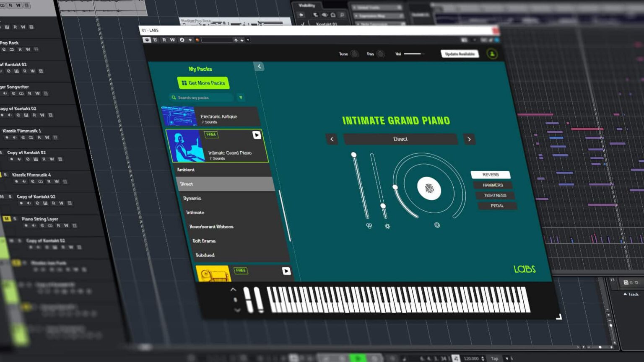
Task: Click the Update Available button
Action: (460, 54)
